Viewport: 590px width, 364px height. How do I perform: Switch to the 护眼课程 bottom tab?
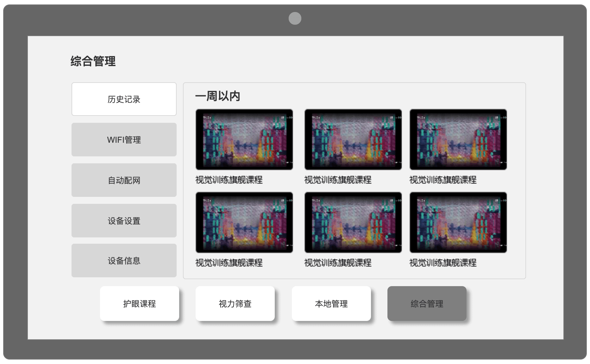tap(139, 304)
